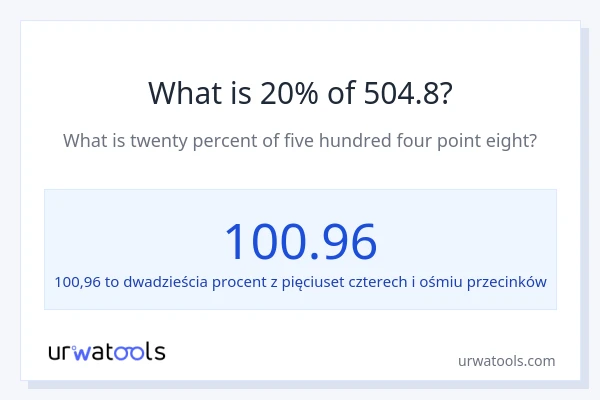600x400 pixels.
Task: Click the heading "What is 20% of 504.8?"
Action: point(300,92)
